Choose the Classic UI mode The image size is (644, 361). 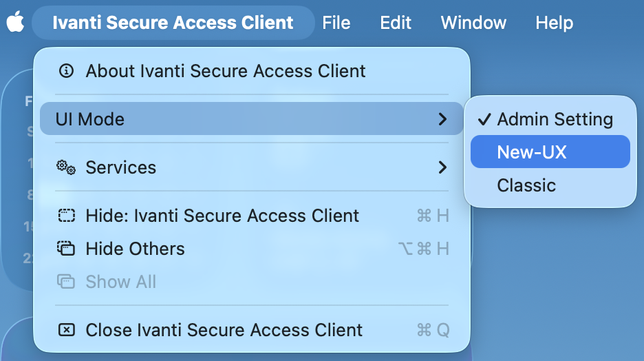(x=526, y=185)
